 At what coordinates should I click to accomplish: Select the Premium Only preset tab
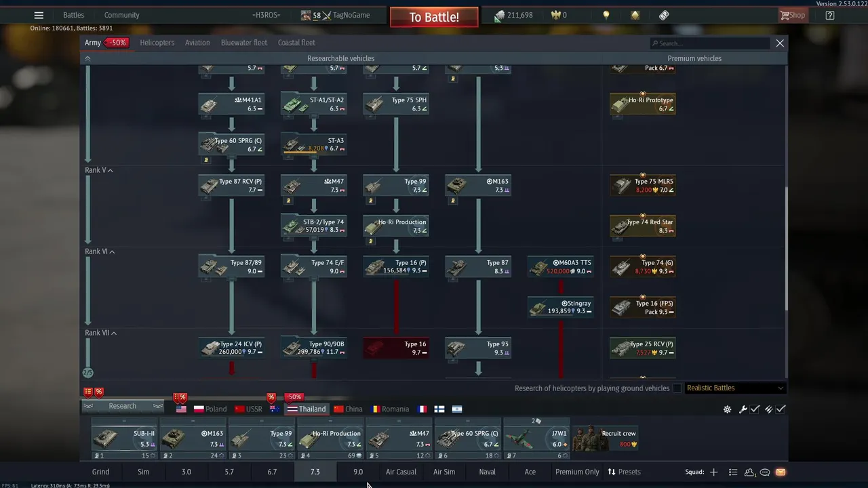point(577,472)
